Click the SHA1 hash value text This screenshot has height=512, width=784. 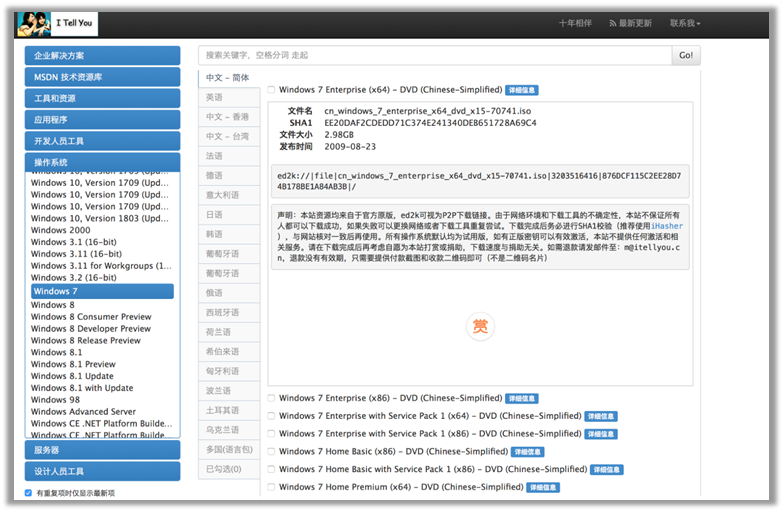pyautogui.click(x=430, y=123)
